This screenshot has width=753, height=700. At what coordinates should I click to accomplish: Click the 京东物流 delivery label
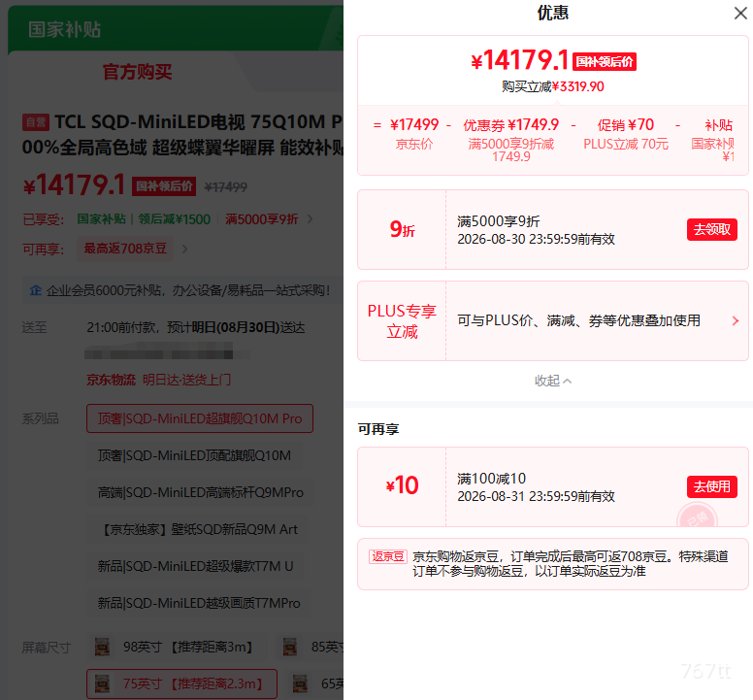[x=111, y=380]
